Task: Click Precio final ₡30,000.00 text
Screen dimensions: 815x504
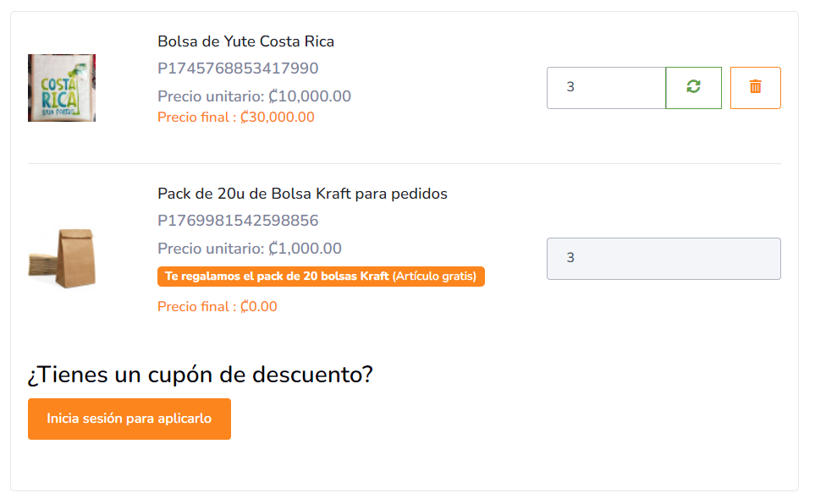Action: coord(235,118)
